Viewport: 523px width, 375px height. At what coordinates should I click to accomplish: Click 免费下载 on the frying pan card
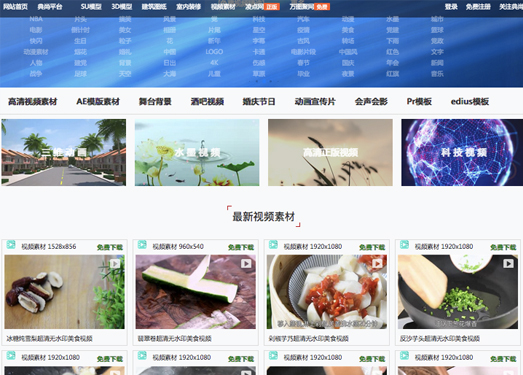click(503, 247)
